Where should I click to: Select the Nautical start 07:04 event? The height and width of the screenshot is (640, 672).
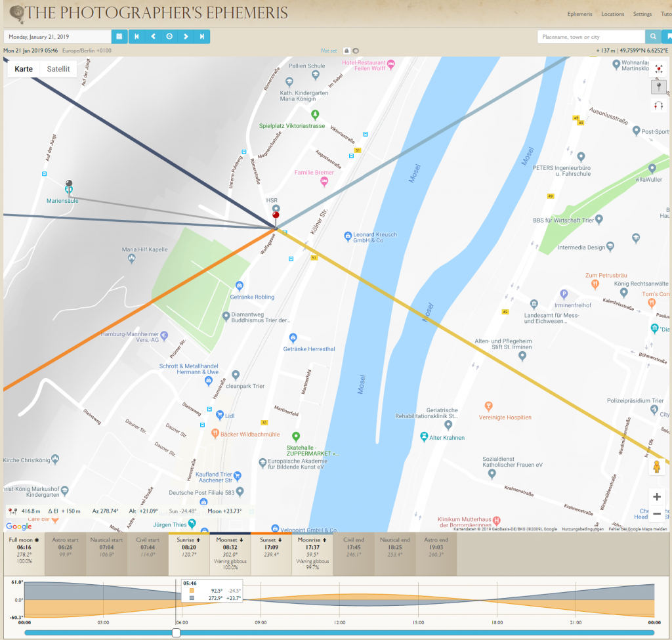[106, 554]
